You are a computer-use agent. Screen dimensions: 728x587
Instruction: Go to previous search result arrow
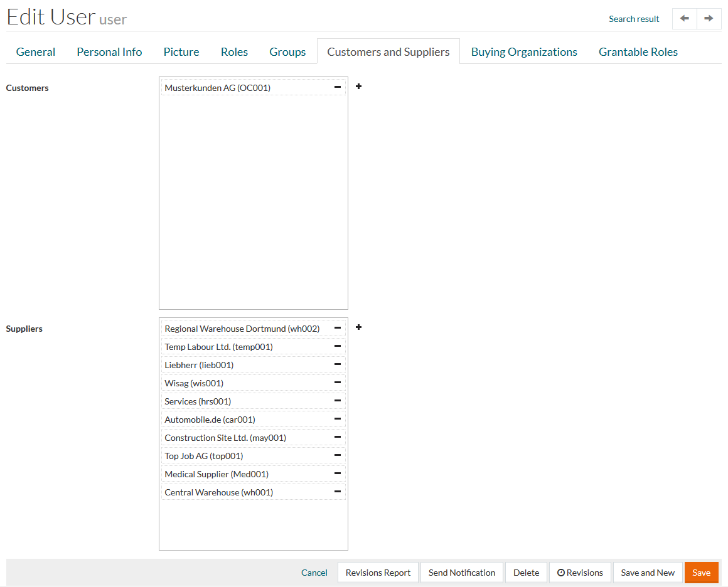685,19
